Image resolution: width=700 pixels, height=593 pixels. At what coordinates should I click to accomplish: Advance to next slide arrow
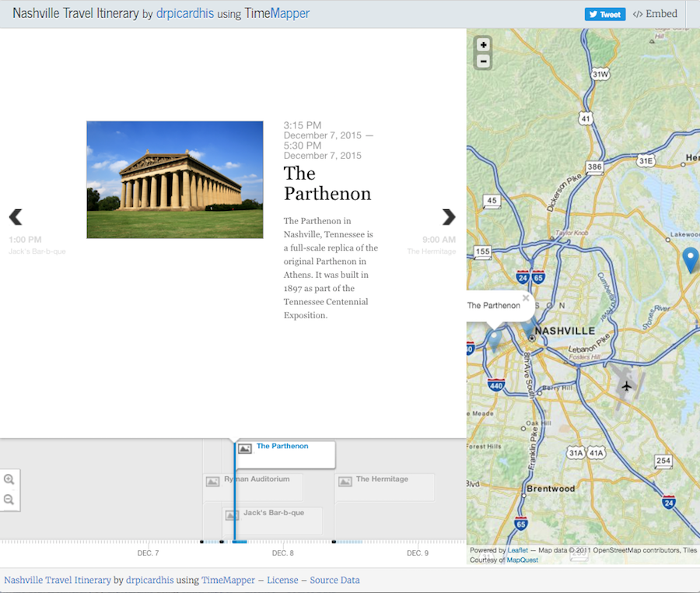click(449, 217)
